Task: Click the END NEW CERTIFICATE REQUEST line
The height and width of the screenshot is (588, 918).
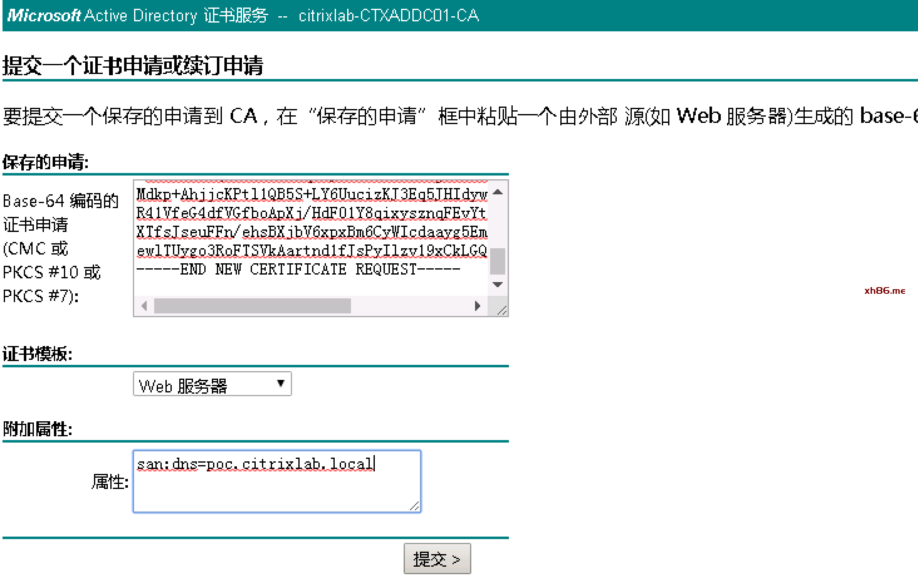Action: click(298, 270)
